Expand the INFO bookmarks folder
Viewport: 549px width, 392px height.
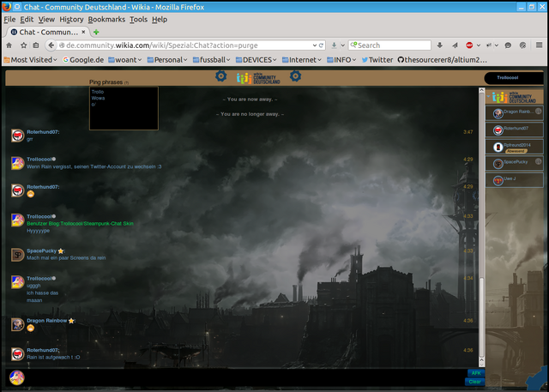coord(341,60)
